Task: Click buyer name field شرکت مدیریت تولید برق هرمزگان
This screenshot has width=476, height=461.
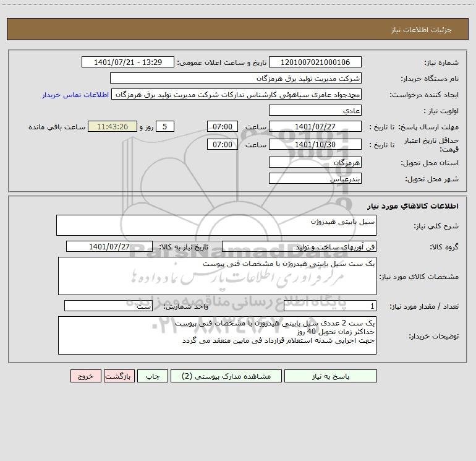Action: pyautogui.click(x=236, y=78)
